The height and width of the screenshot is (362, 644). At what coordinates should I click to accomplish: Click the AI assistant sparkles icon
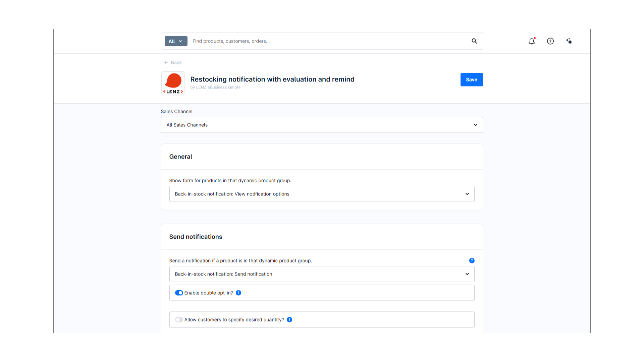(x=569, y=41)
